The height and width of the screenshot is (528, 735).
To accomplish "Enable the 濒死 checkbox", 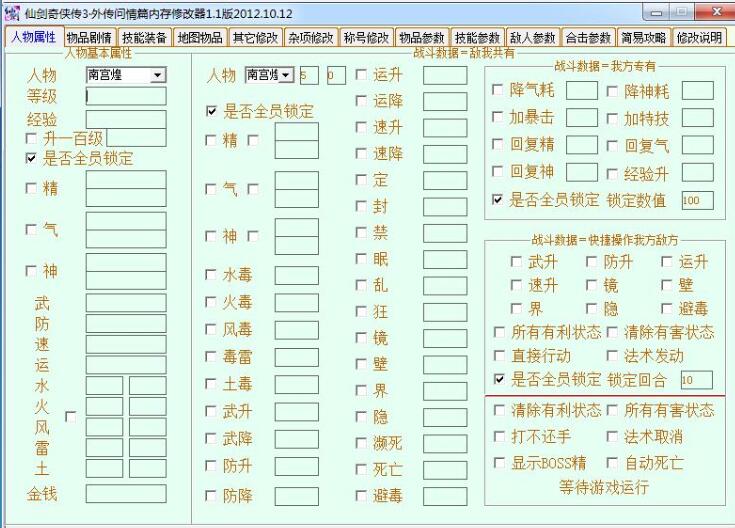I will [361, 443].
